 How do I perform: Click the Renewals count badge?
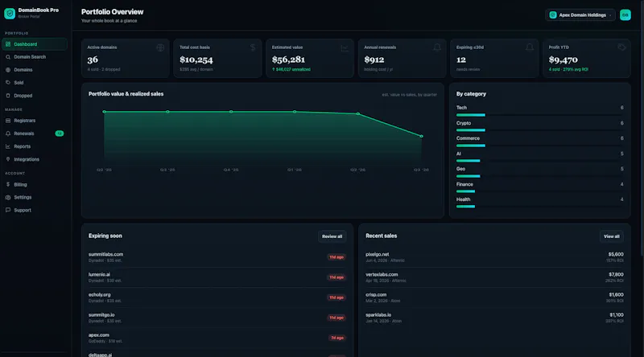[60, 133]
